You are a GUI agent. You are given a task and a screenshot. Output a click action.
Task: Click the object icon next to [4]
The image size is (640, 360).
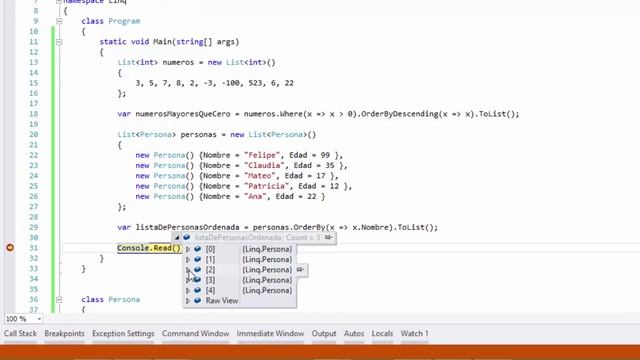198,290
